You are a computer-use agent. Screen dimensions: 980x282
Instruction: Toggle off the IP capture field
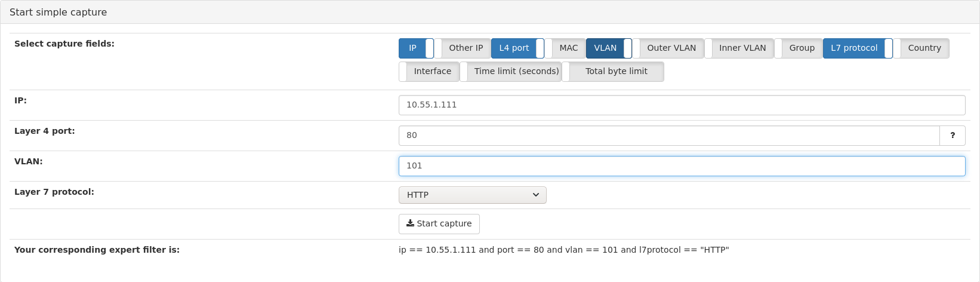pos(417,48)
